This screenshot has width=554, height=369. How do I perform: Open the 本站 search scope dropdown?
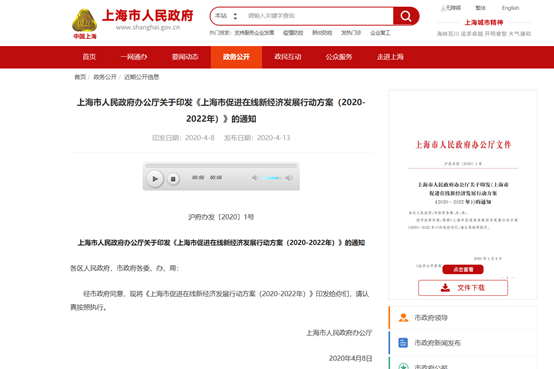[x=226, y=16]
